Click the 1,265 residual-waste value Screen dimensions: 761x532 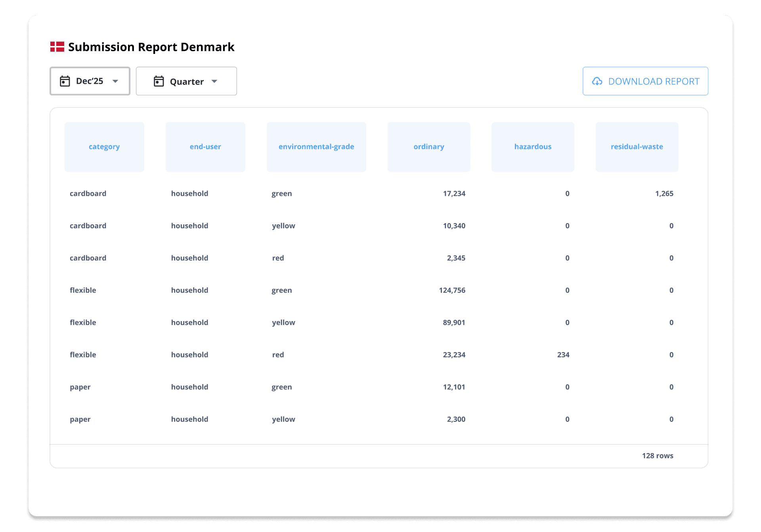click(664, 193)
